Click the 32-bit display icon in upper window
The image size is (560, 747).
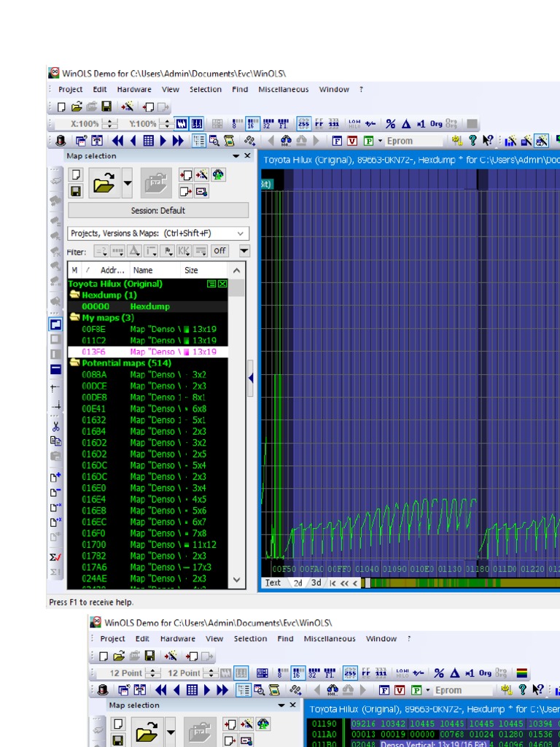point(268,124)
